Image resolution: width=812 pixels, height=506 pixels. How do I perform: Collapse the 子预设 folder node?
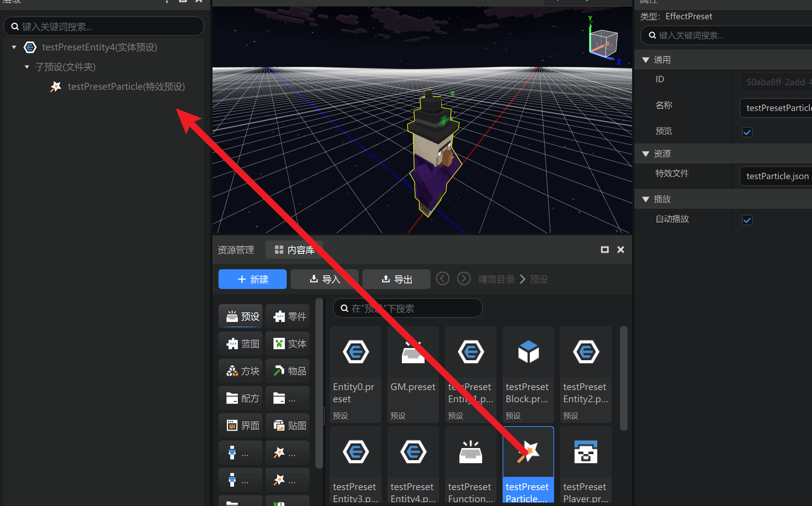[27, 67]
